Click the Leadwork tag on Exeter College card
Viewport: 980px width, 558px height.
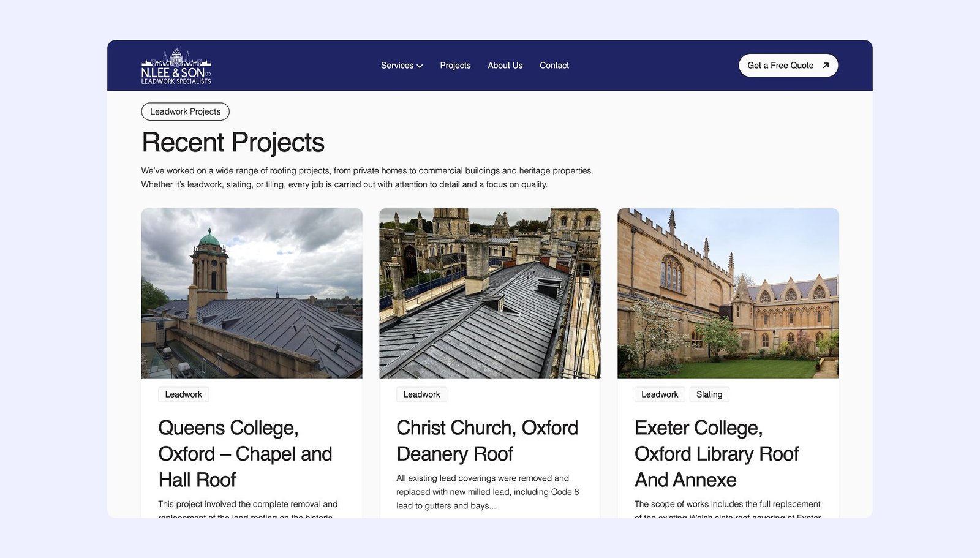[660, 394]
